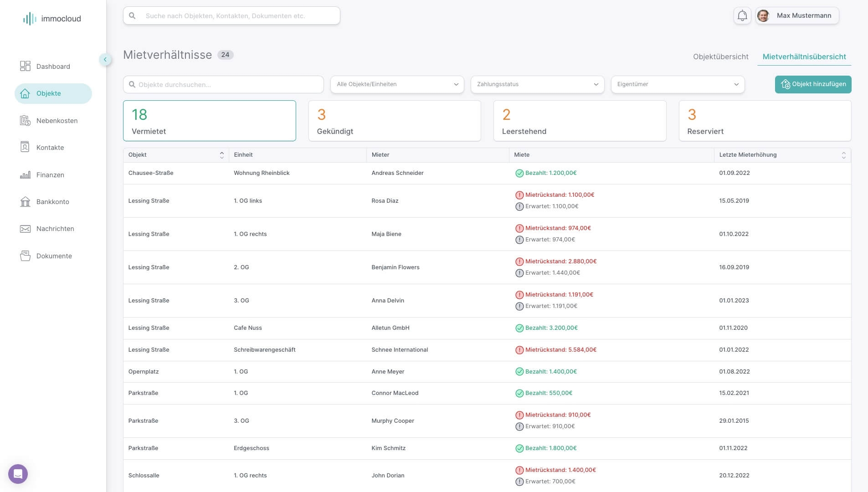Expand Zahlungsstatus filter dropdown
Viewport: 868px width, 492px height.
click(537, 84)
